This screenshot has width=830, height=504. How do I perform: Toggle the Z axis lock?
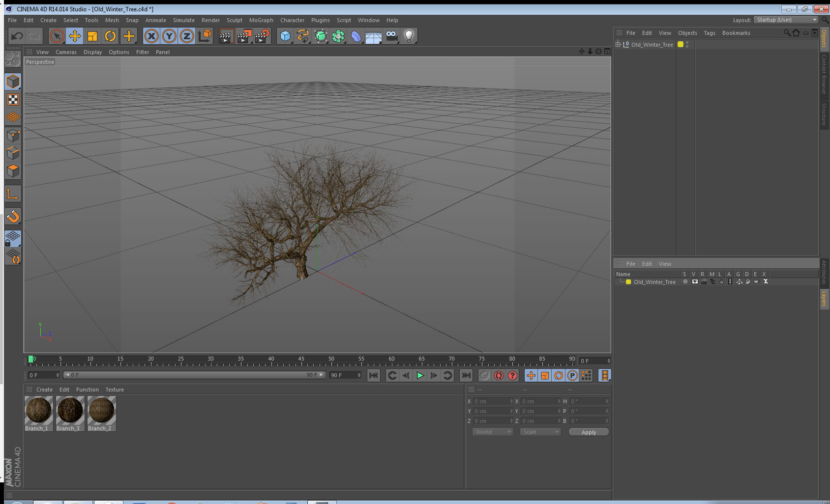[187, 36]
